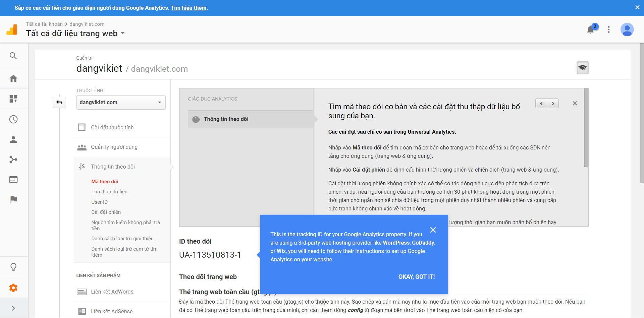This screenshot has height=318, width=644.
Task: Open Audience person icon
Action: coord(13,139)
